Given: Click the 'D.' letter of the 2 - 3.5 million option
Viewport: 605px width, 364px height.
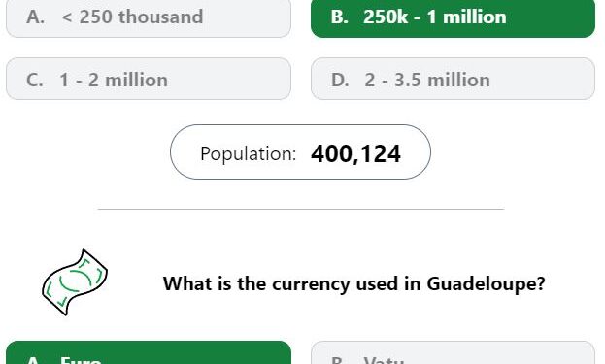Looking at the screenshot, I should coord(340,81).
